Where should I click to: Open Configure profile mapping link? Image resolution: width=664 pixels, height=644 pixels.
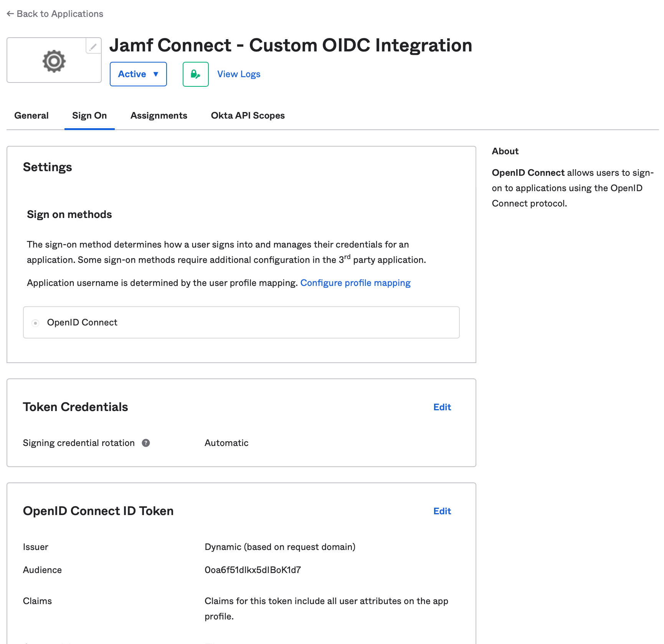click(355, 283)
